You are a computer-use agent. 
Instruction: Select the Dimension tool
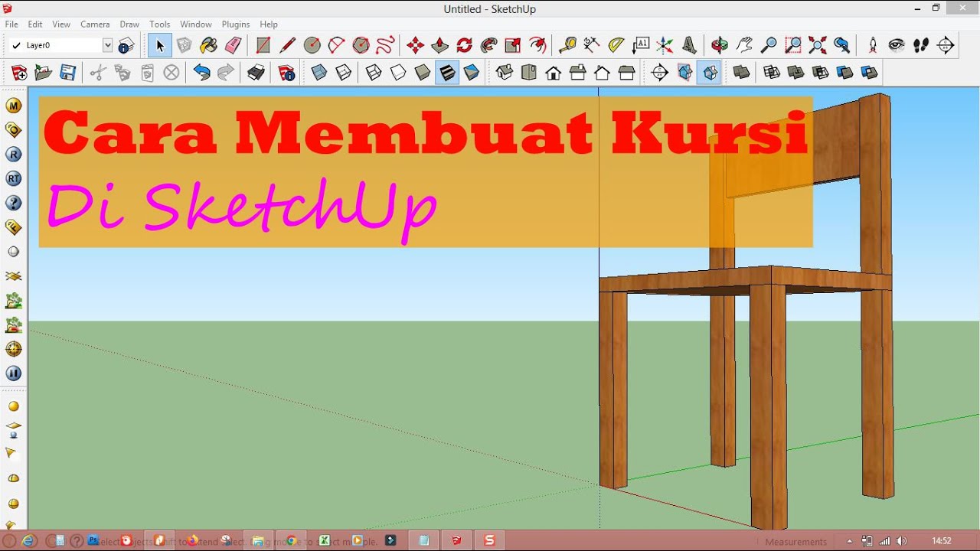coord(592,45)
